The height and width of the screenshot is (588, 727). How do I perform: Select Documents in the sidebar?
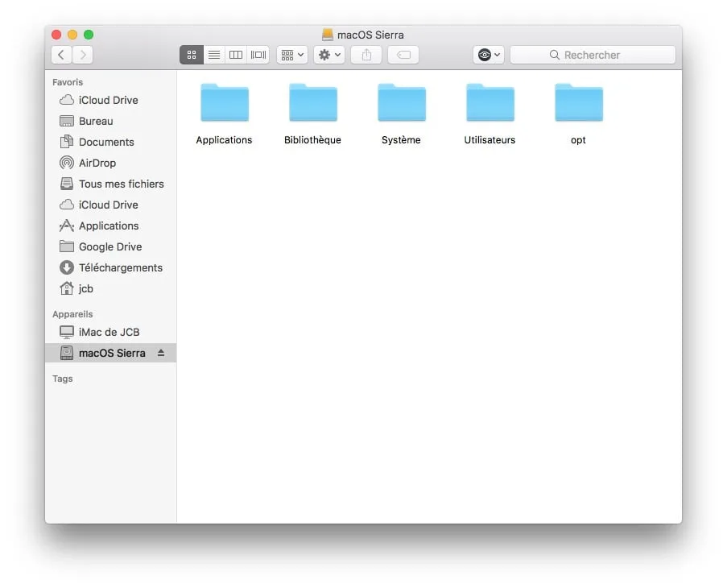point(110,142)
